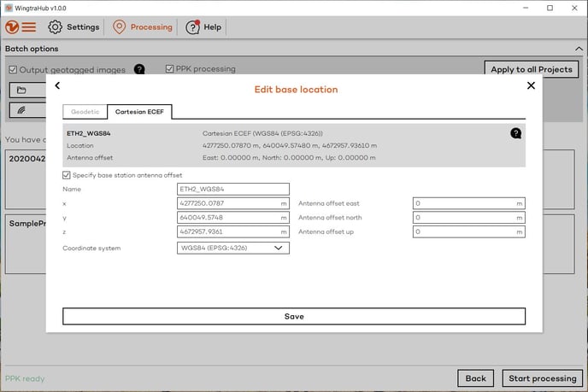Toggle the Output geotagged images checkbox
The width and height of the screenshot is (588, 392).
(13, 70)
